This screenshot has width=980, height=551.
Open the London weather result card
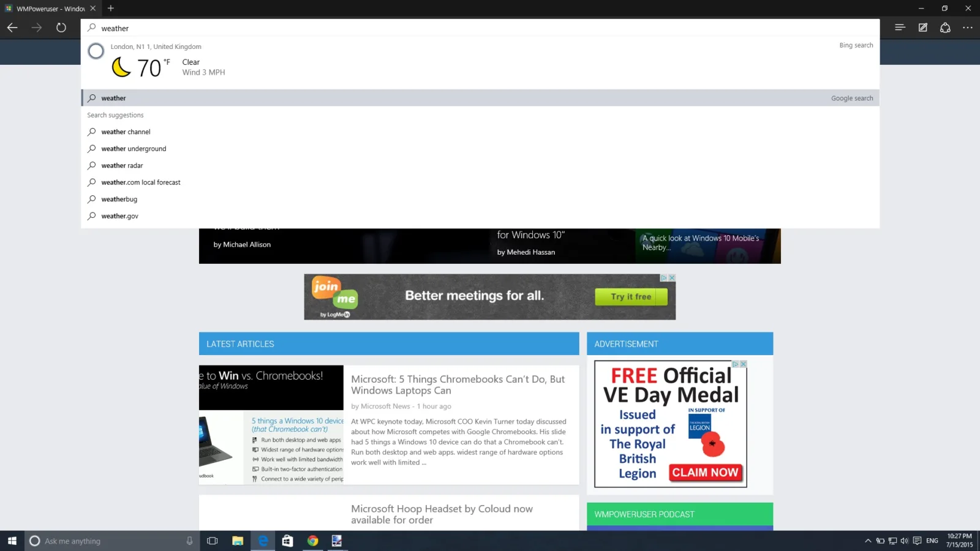480,62
